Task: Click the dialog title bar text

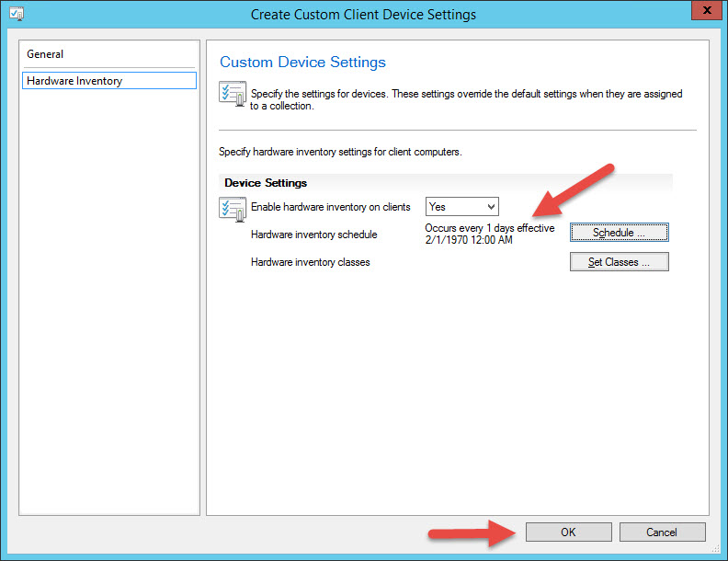Action: pos(363,15)
